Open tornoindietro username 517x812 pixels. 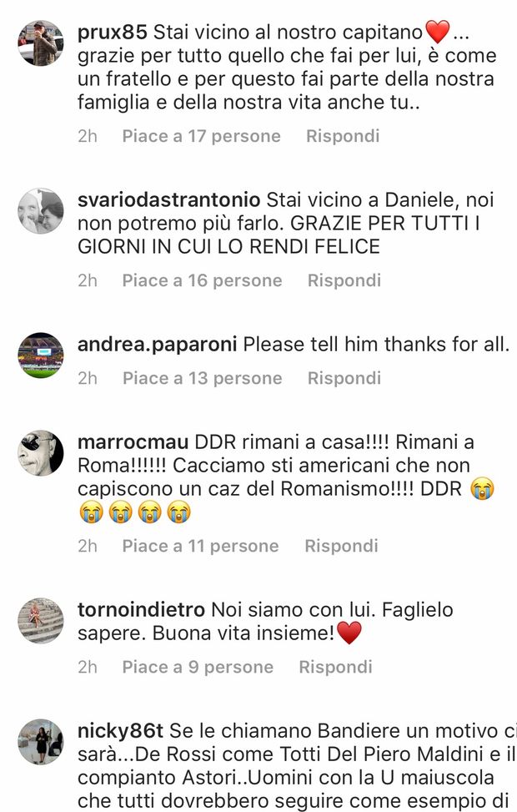141,609
